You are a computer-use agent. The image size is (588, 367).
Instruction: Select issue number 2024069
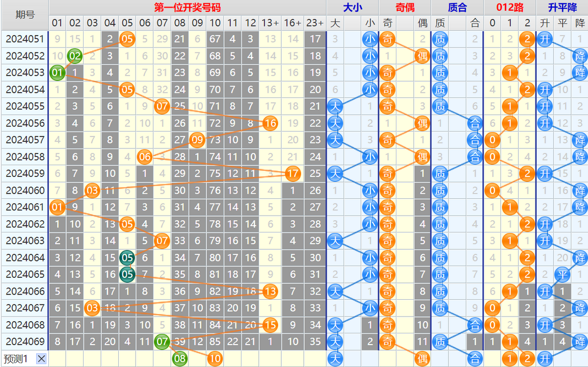(25, 342)
